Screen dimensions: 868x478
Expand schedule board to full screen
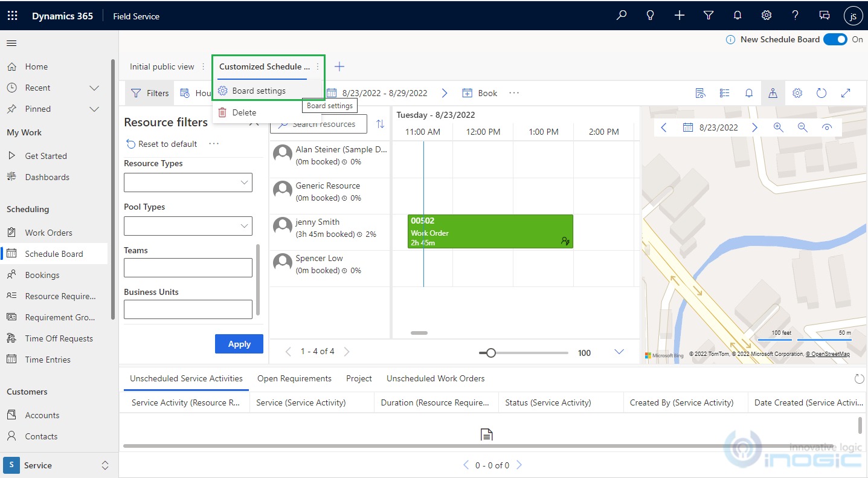pyautogui.click(x=846, y=93)
